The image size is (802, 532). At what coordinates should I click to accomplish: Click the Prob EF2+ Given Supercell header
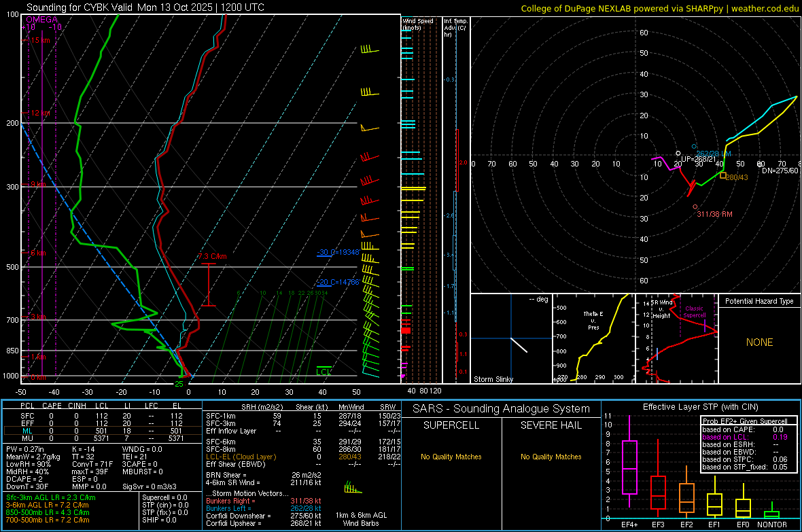[745, 421]
